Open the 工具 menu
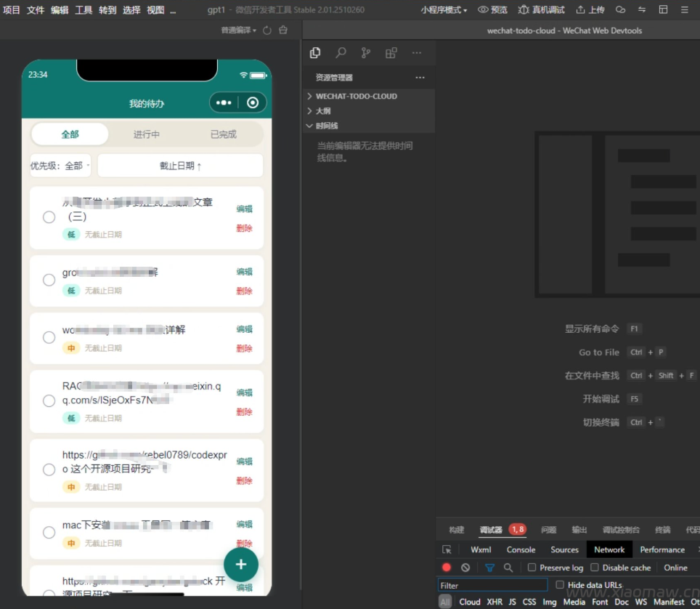Viewport: 700px width, 609px height. tap(84, 10)
